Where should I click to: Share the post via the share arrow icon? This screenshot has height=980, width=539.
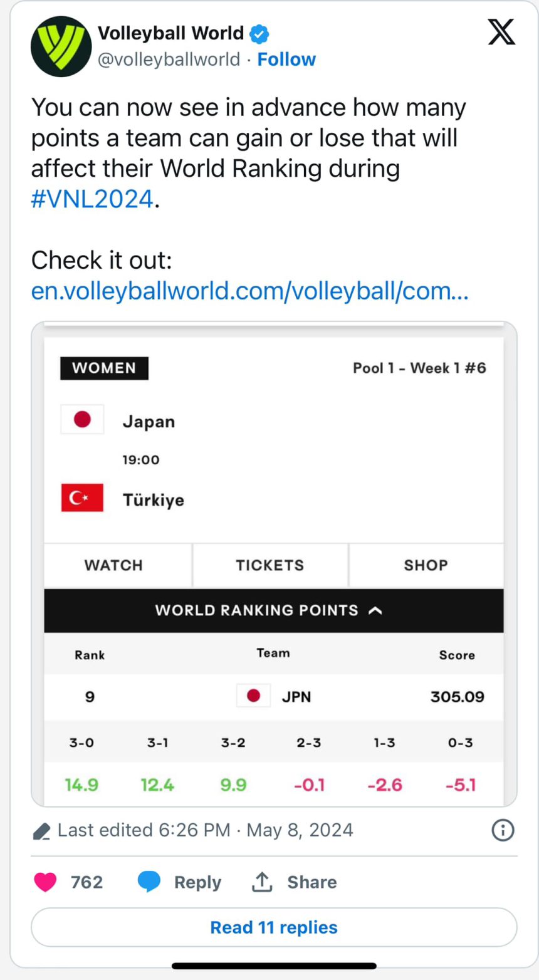point(263,882)
